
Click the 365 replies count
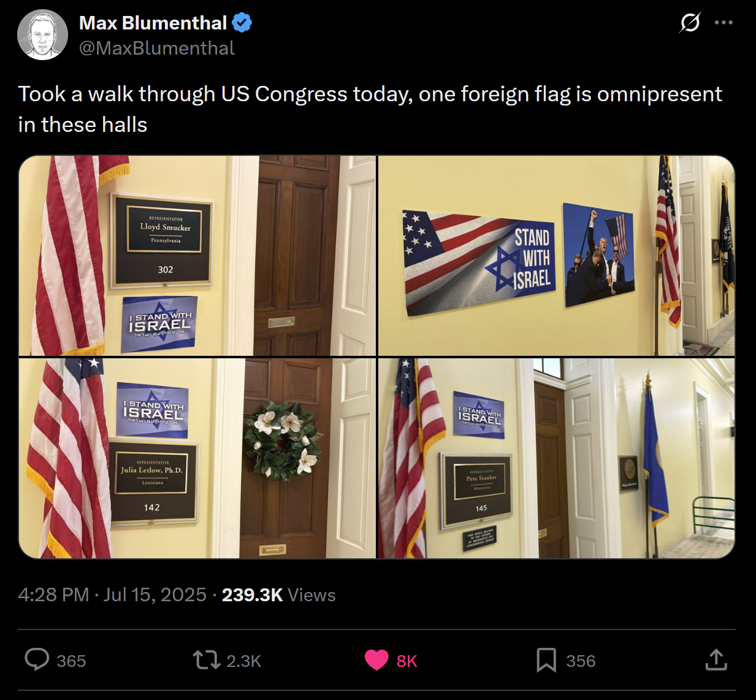coord(71,661)
